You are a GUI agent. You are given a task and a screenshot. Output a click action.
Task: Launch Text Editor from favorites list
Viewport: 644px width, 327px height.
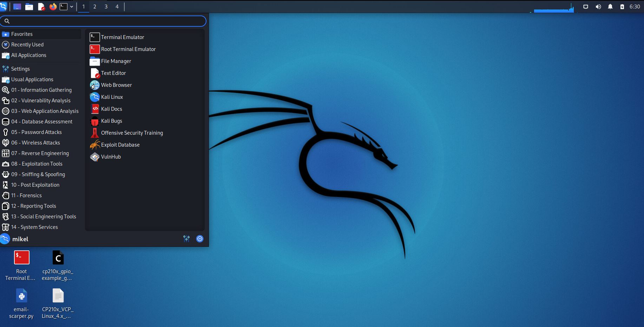(145, 73)
